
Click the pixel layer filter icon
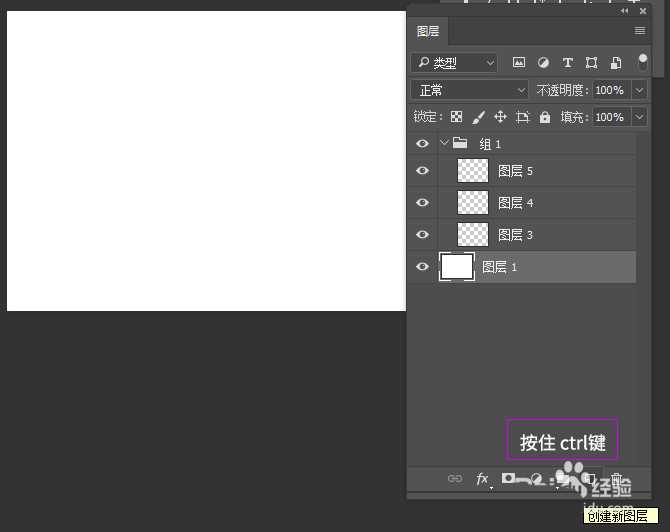point(519,62)
